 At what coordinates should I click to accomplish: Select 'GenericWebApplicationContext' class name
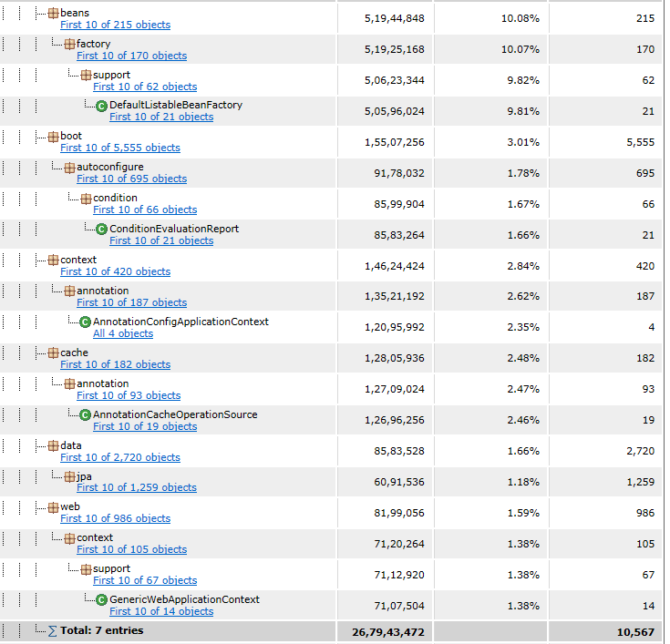pyautogui.click(x=184, y=599)
